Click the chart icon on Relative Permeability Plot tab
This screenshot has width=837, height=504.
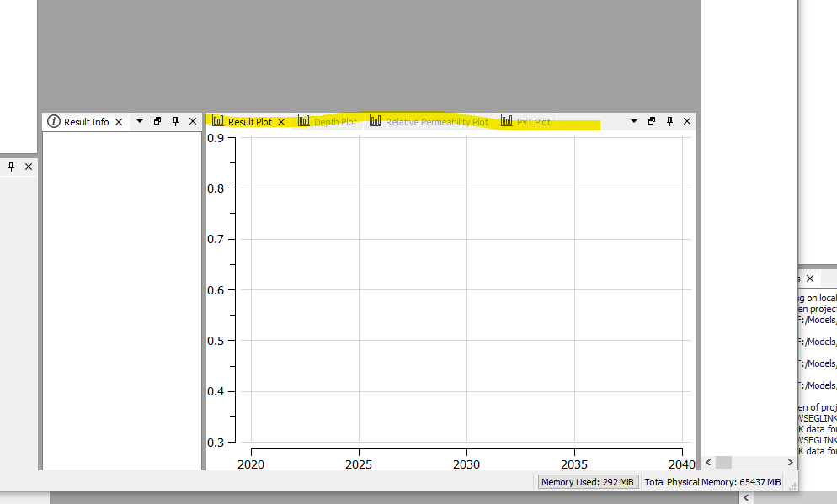376,121
